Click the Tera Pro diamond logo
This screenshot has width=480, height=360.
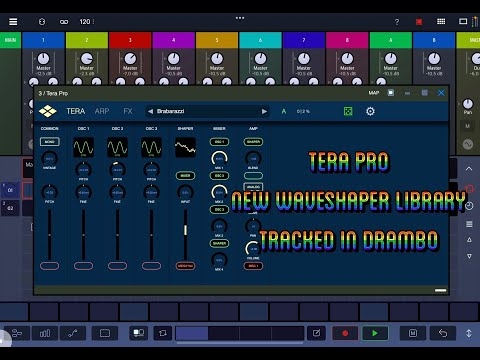48,111
